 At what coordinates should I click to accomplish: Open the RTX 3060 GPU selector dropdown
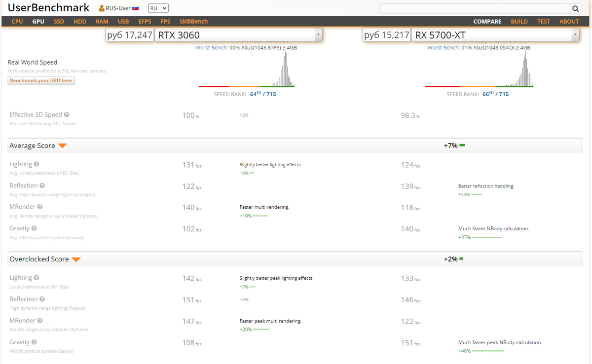318,35
